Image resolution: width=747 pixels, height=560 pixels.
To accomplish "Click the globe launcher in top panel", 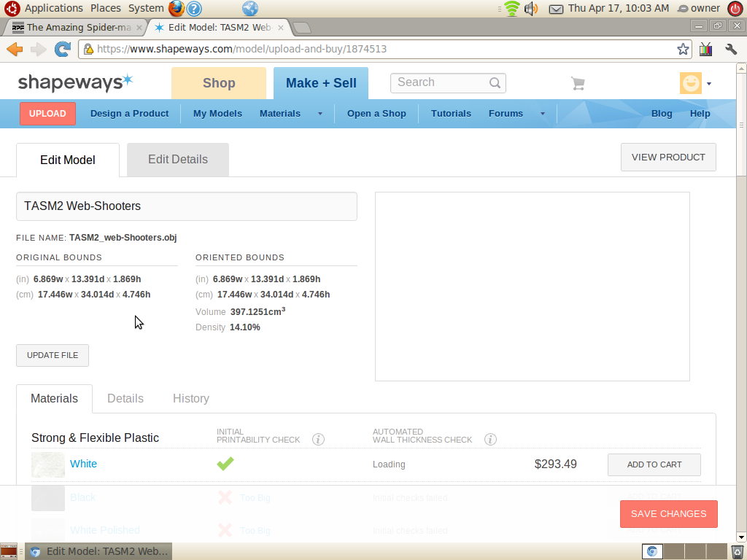I will (x=250, y=8).
